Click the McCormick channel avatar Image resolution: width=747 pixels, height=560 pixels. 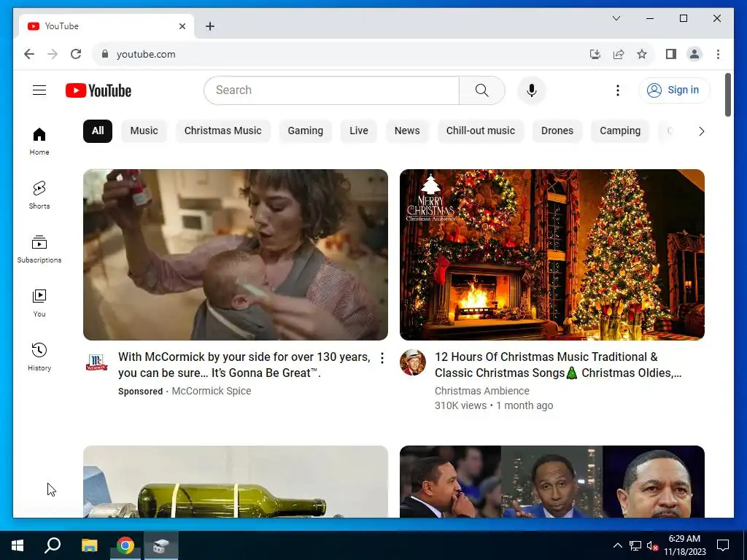[97, 362]
